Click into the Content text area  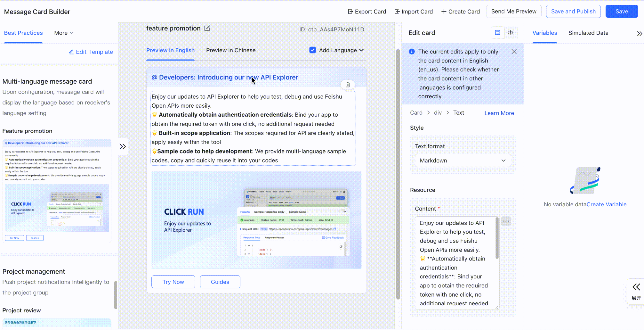(455, 263)
